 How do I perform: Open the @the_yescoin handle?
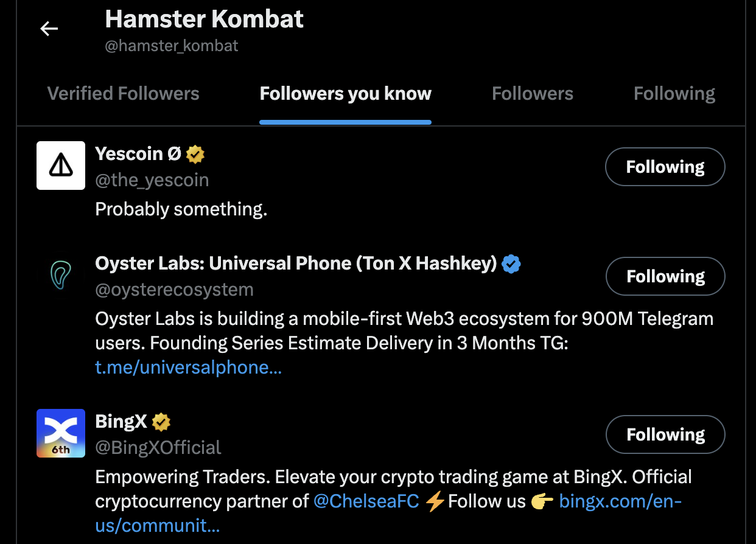click(152, 180)
